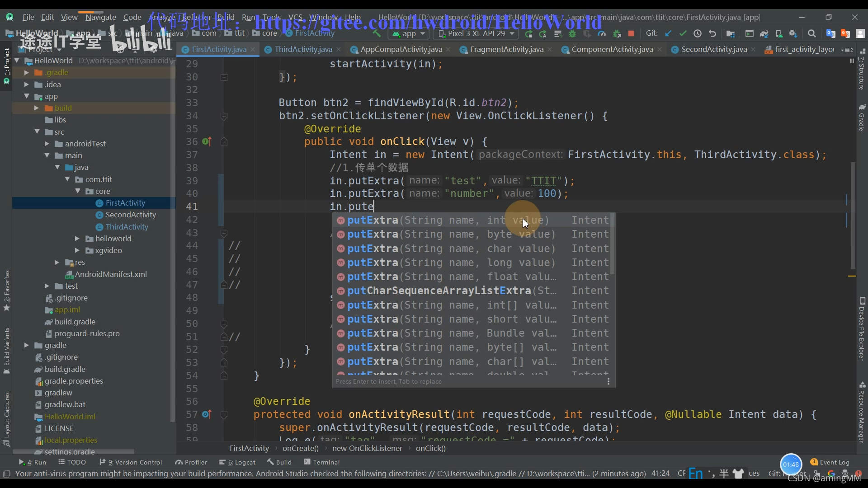Viewport: 868px width, 488px height.
Task: Switch to FragmentActivity.java tab
Action: 506,49
